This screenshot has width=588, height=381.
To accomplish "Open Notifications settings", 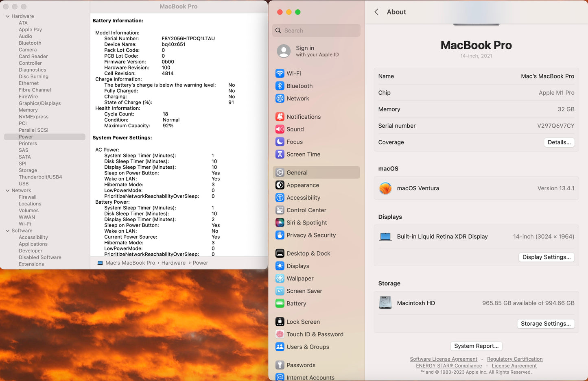I will point(304,117).
